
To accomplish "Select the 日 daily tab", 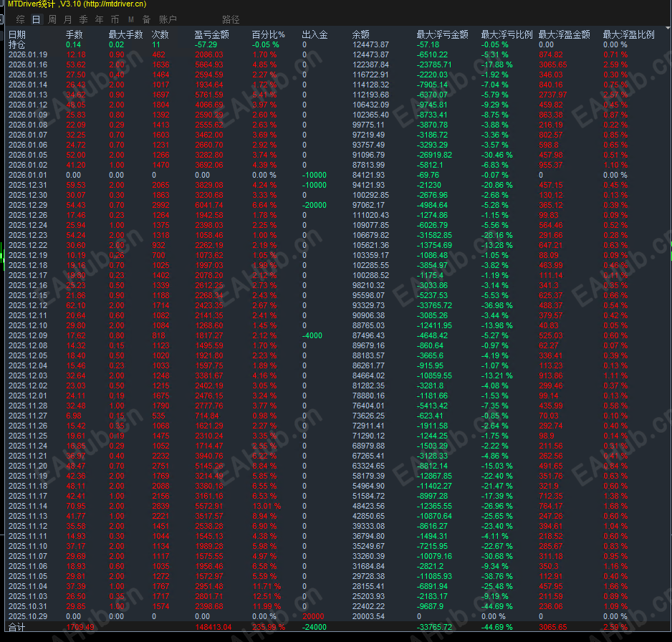I will [37, 19].
